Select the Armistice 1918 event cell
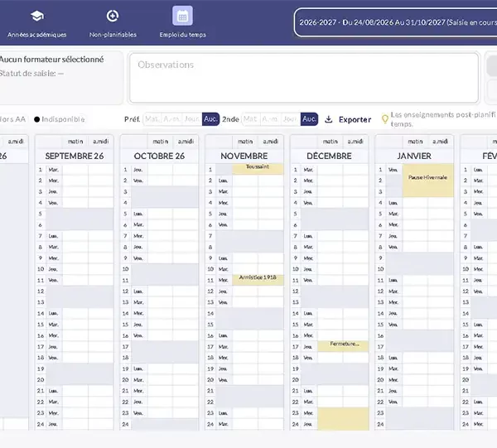Image resolution: width=497 pixels, height=448 pixels. tap(258, 280)
